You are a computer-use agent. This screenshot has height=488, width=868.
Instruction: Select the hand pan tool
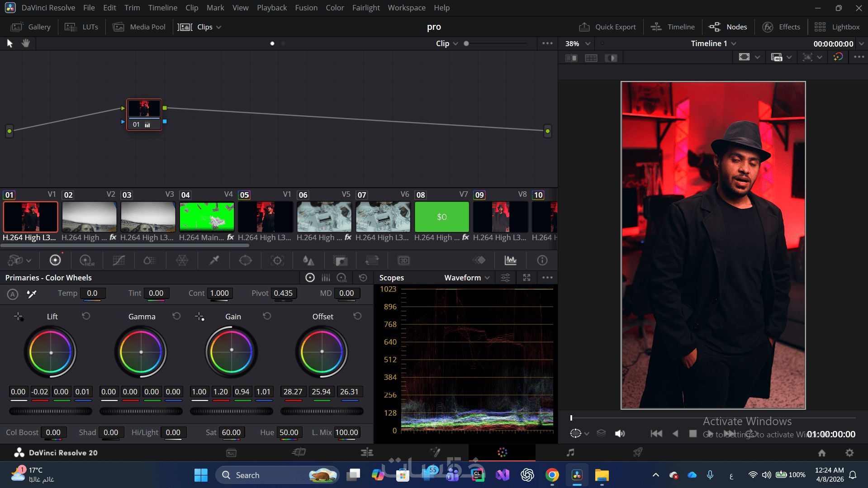point(26,43)
